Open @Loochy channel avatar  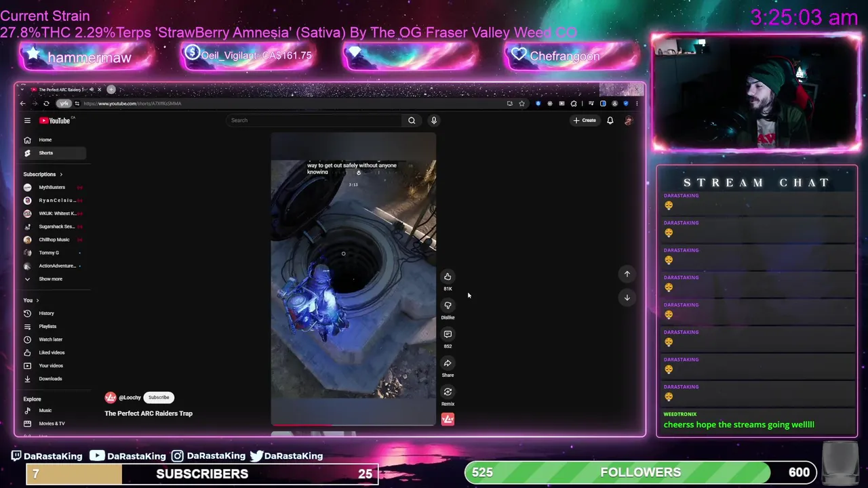pyautogui.click(x=111, y=398)
